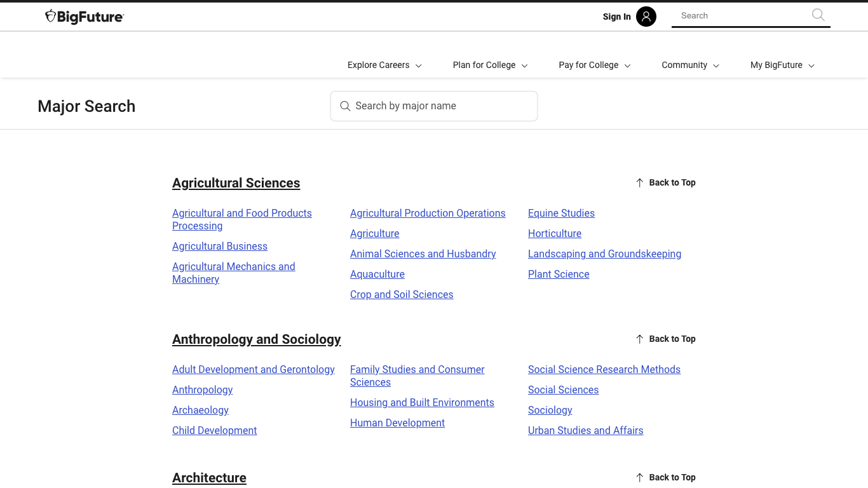Open the Sociology major link

[x=550, y=410]
